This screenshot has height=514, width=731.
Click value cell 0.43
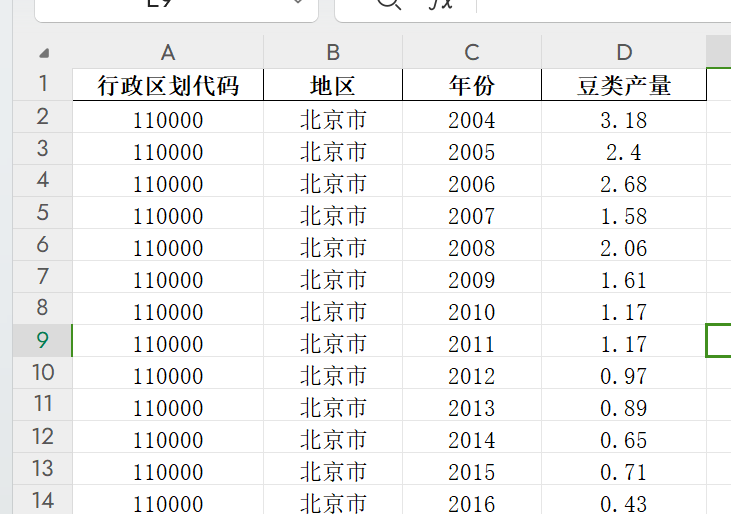pos(624,500)
